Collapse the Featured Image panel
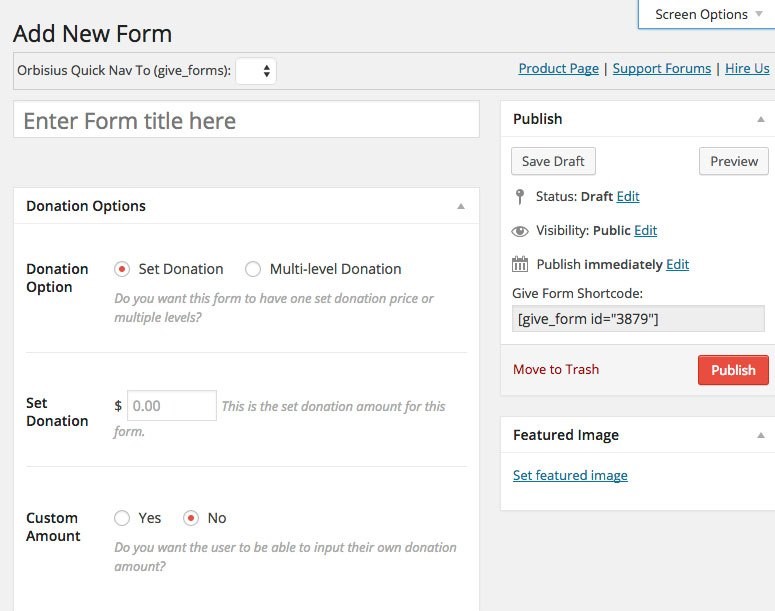775x611 pixels. pos(761,435)
